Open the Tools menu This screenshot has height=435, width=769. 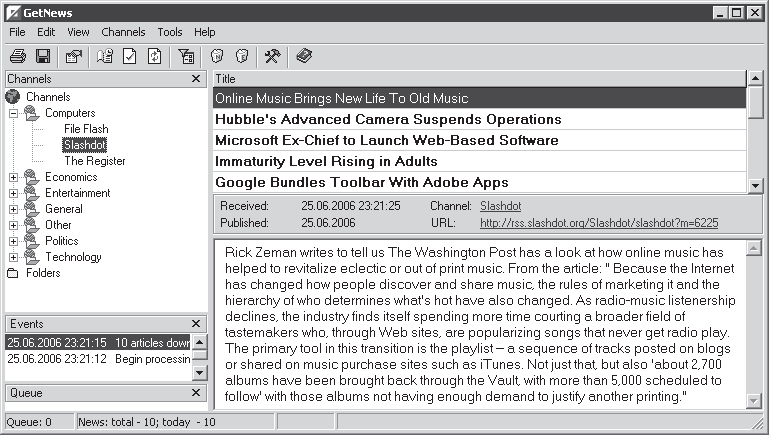tap(170, 32)
